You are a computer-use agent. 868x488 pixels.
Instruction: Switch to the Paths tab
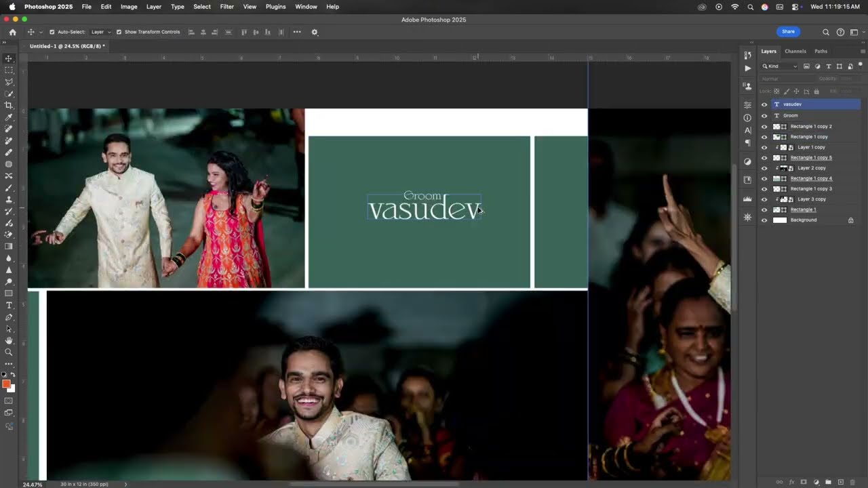pyautogui.click(x=821, y=52)
